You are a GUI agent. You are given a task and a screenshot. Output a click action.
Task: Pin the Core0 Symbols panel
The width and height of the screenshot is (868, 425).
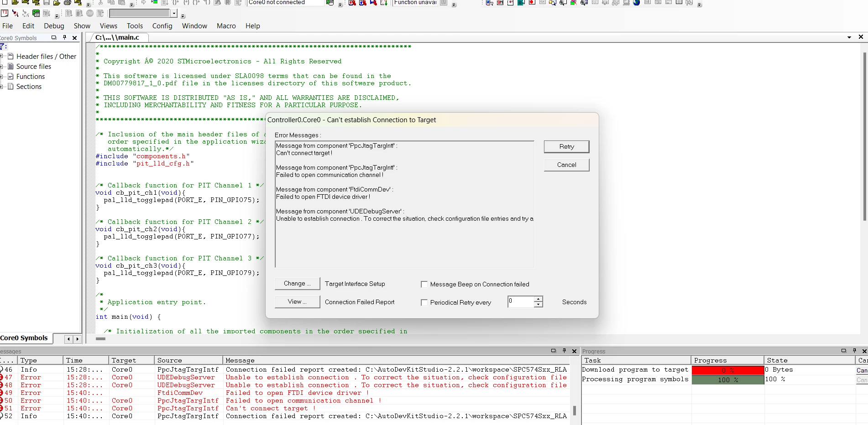[64, 38]
